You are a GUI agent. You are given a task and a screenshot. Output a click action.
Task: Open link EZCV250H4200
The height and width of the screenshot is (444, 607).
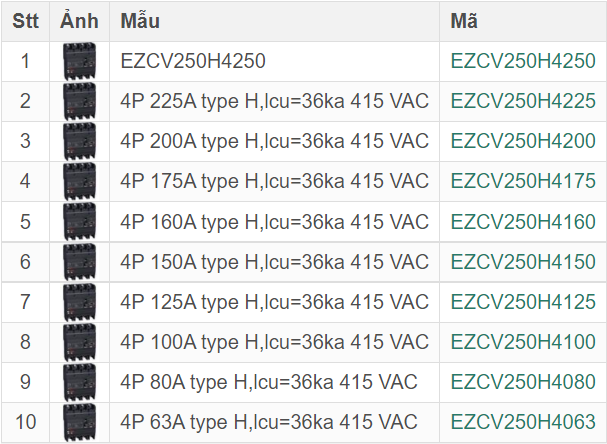pyautogui.click(x=523, y=142)
